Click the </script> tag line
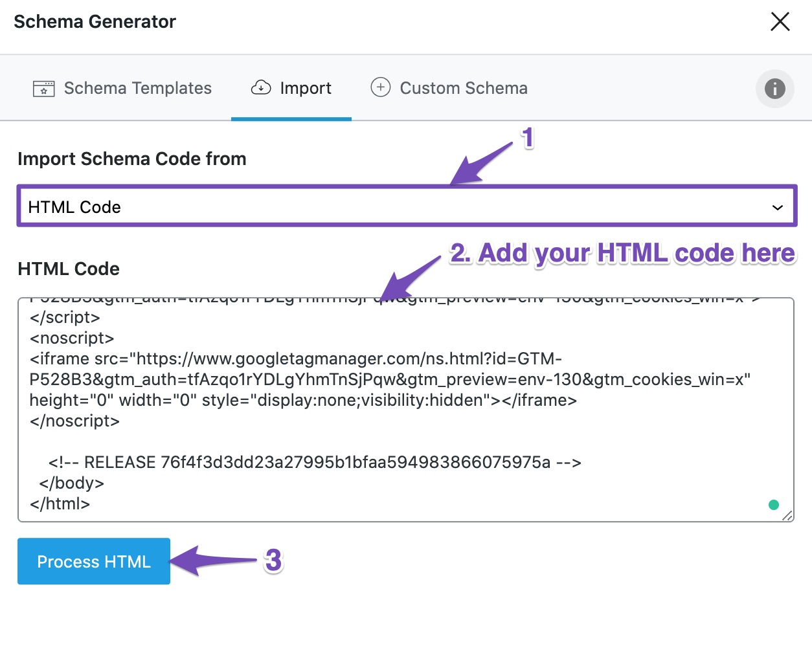 point(65,317)
